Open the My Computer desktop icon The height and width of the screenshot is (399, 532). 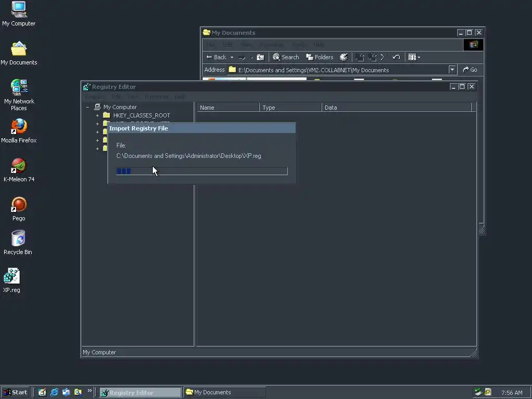click(x=19, y=14)
